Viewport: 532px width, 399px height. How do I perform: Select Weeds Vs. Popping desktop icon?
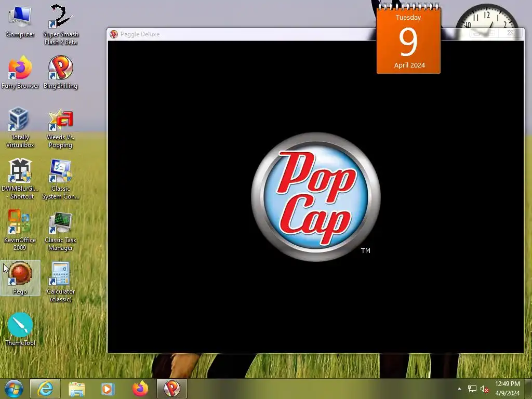pos(60,128)
